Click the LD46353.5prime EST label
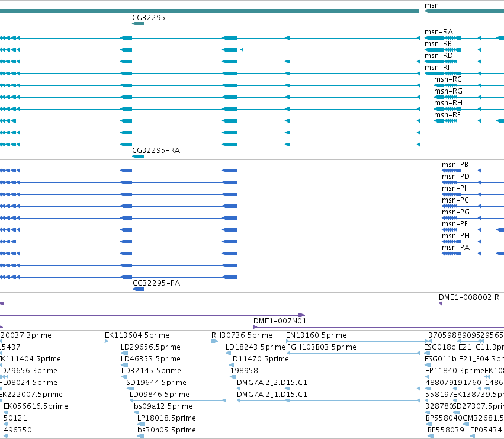504x439 pixels. tap(151, 359)
